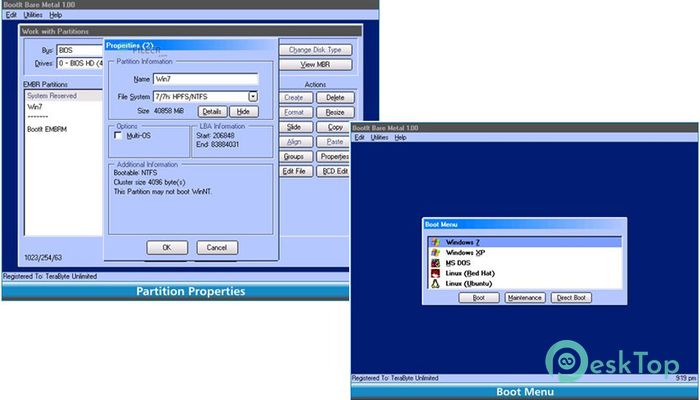700x400 pixels.
Task: Click the Properties action button
Action: click(334, 156)
